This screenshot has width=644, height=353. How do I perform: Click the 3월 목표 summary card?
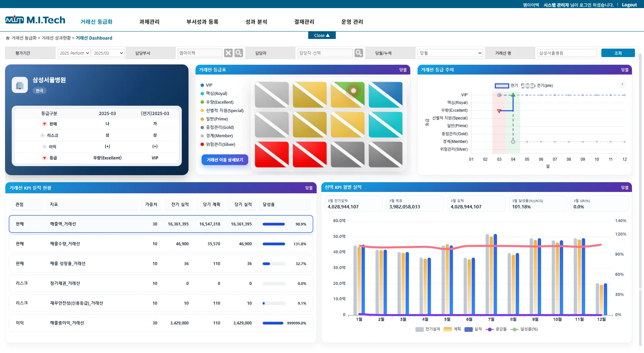pyautogui.click(x=415, y=204)
